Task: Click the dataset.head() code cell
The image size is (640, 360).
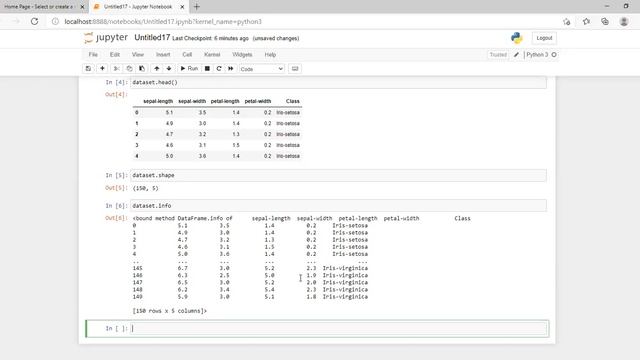Action: coord(339,82)
